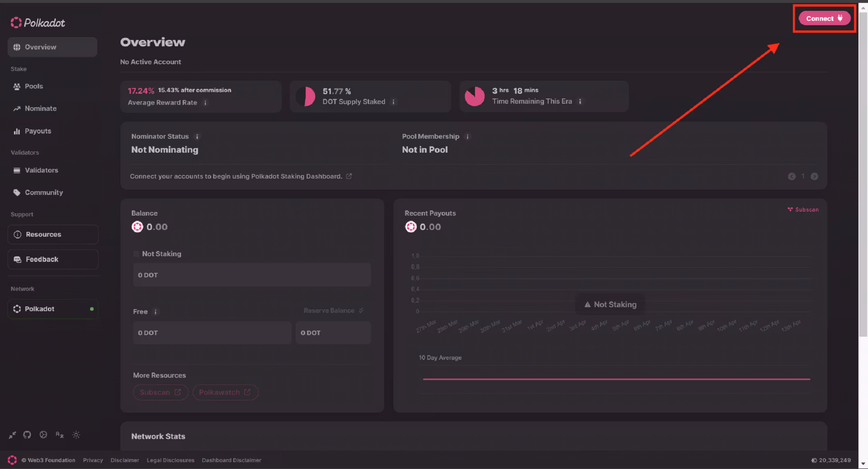Select the Polkadot network switcher

pyautogui.click(x=53, y=309)
